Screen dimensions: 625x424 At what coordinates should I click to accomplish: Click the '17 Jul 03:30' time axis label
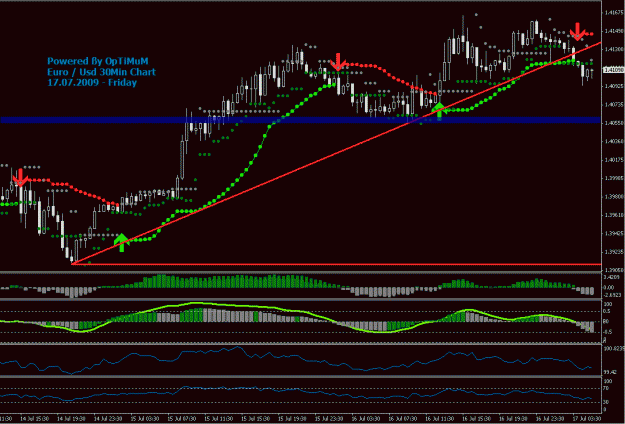[x=585, y=418]
